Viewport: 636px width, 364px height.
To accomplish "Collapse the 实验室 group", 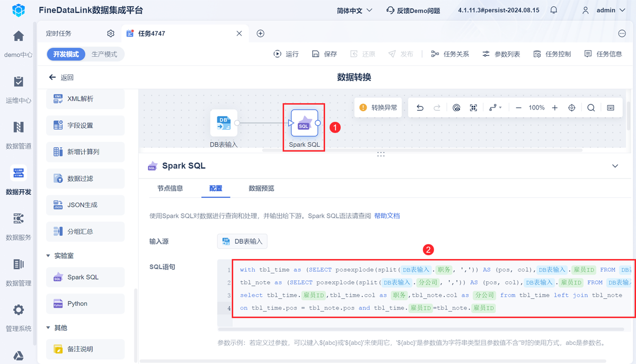I will [49, 255].
